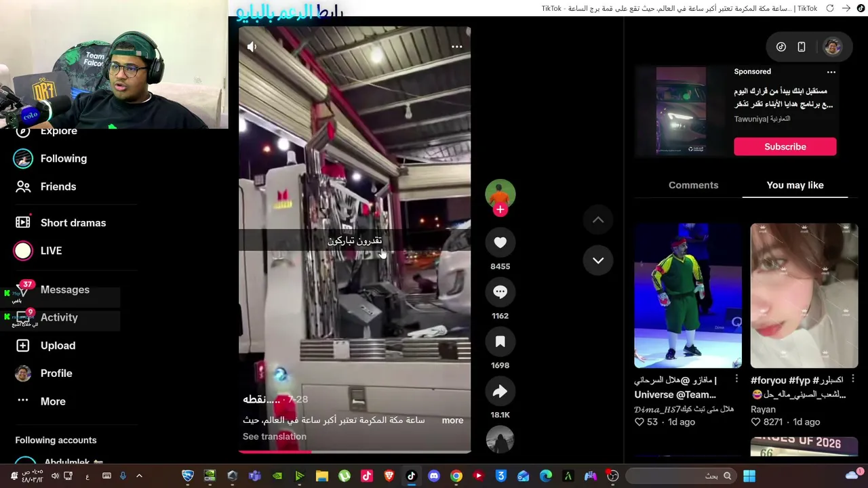Open Discord from the taskbar

(434, 476)
